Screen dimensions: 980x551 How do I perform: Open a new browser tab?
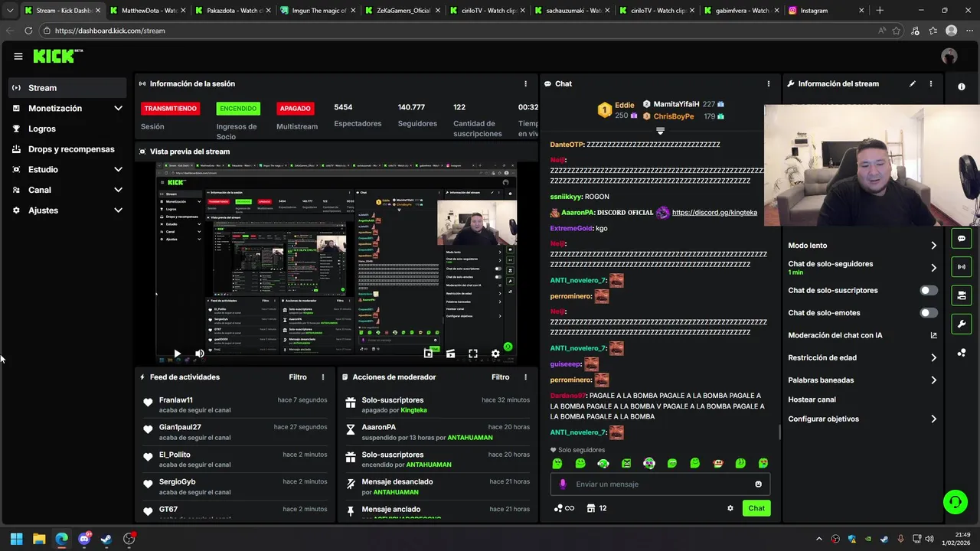click(x=880, y=11)
